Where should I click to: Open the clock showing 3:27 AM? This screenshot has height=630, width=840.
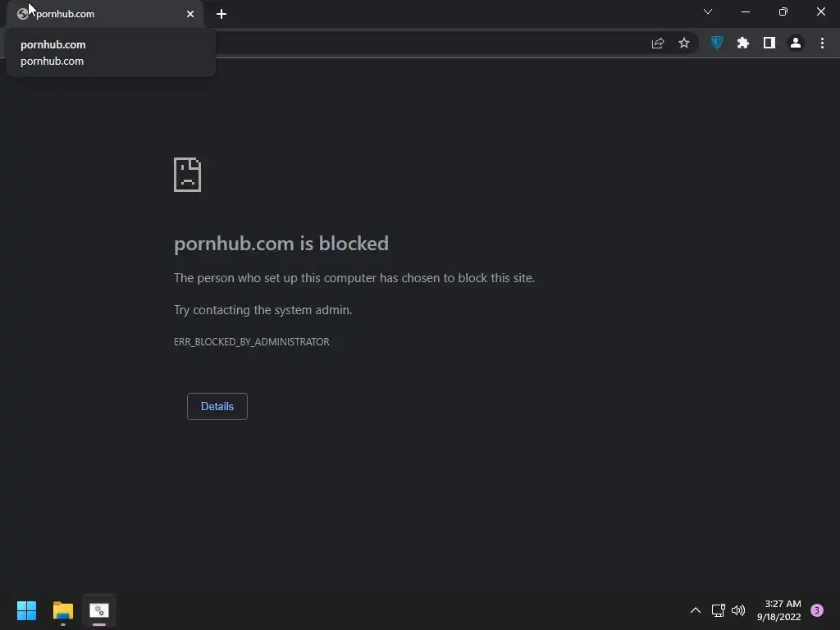pyautogui.click(x=779, y=610)
